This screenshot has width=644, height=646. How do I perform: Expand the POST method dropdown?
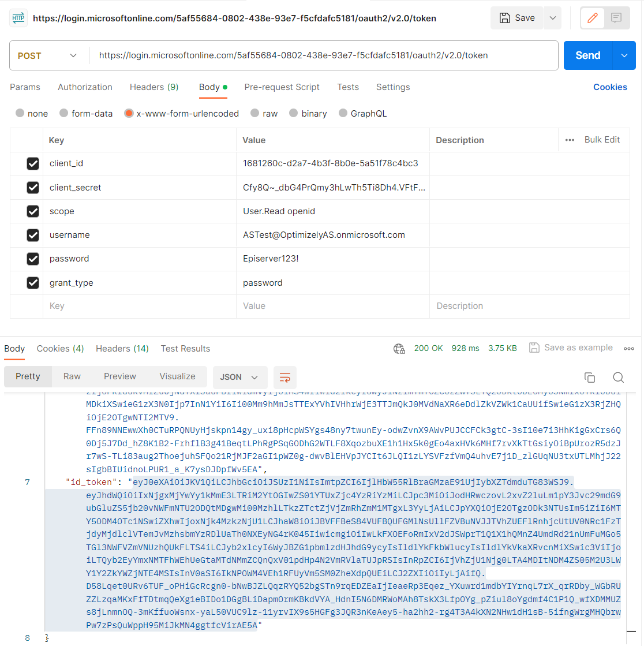(49, 55)
